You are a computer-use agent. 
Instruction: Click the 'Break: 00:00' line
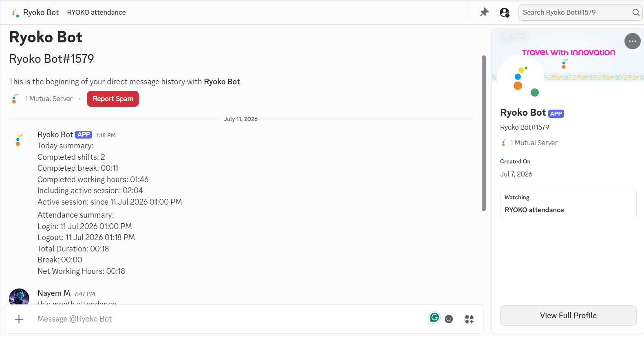[60, 260]
